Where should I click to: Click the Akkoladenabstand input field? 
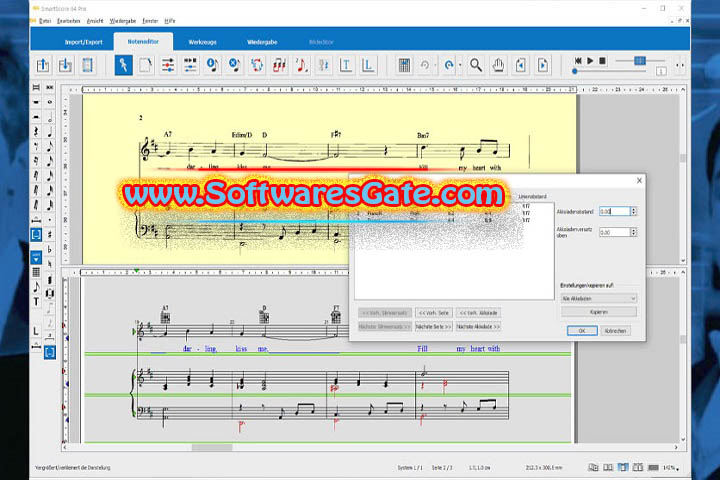coord(615,211)
